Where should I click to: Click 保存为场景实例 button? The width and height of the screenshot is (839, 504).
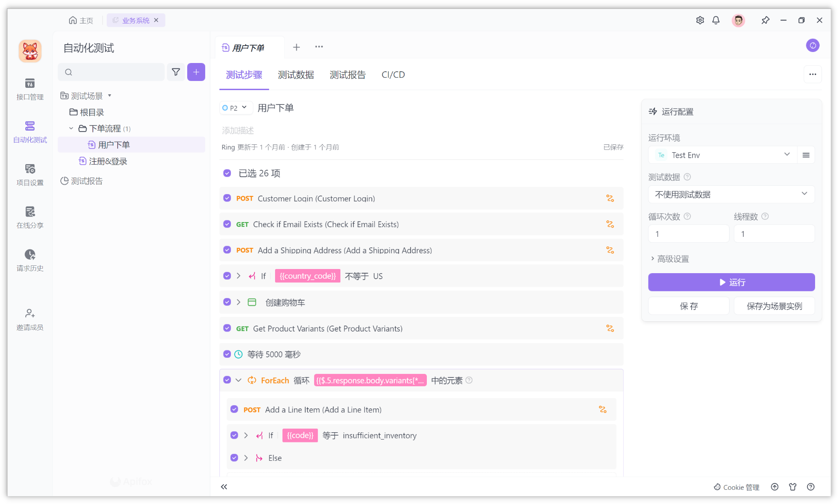pos(774,305)
